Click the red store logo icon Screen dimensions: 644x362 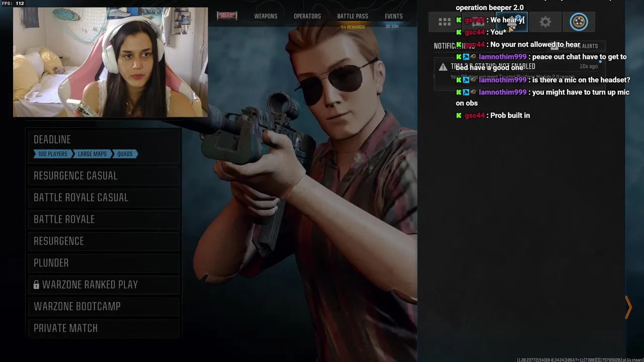click(x=227, y=16)
